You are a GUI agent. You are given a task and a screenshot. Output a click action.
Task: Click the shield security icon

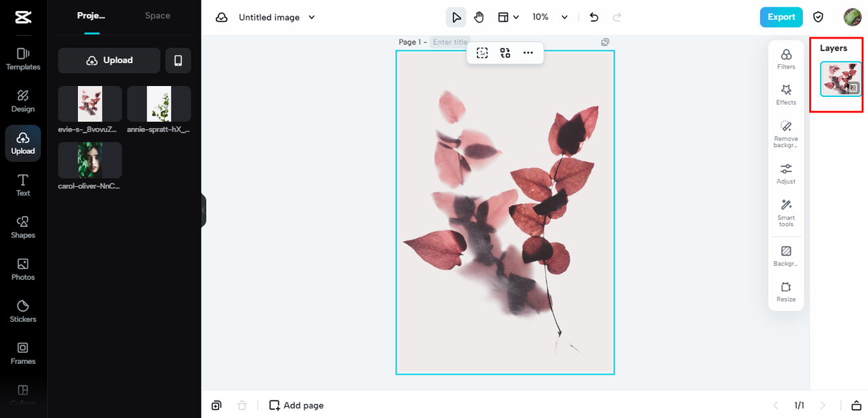point(818,17)
